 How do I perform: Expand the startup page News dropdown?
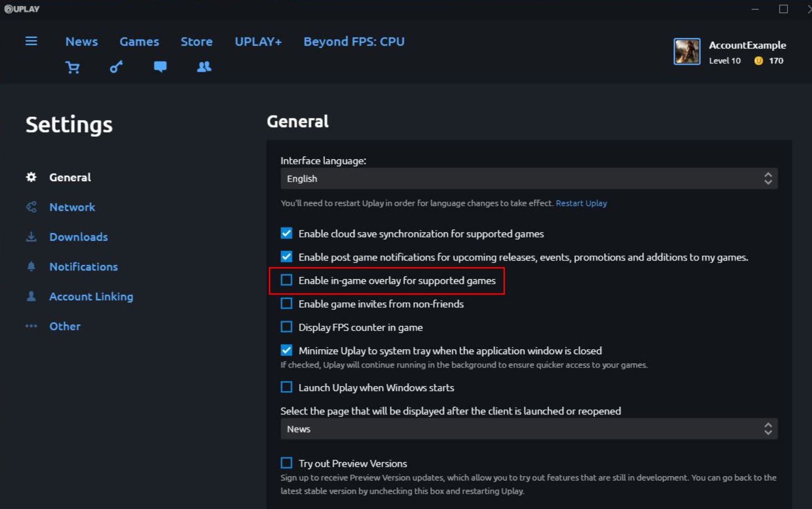point(529,429)
